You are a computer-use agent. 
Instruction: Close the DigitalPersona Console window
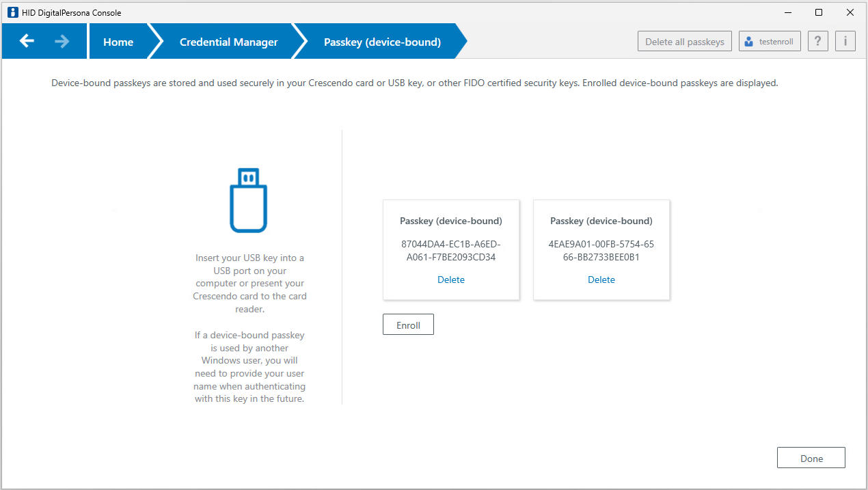pyautogui.click(x=850, y=12)
